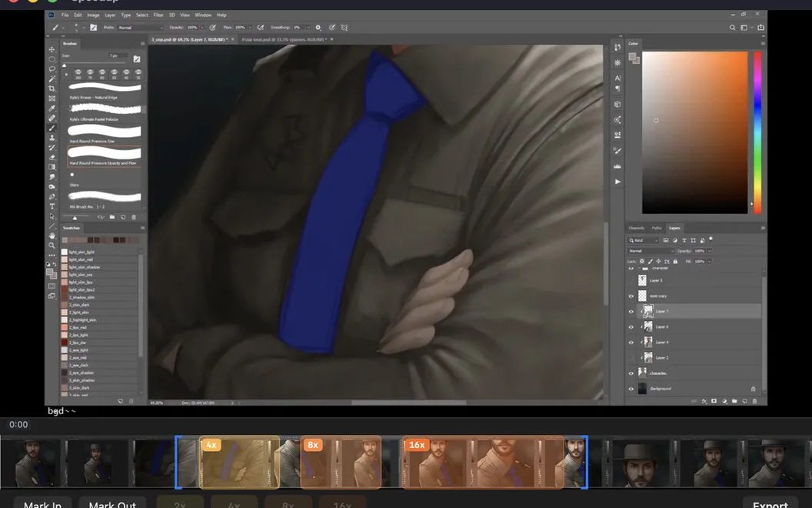
Task: Select the Smudge tool
Action: click(x=52, y=177)
